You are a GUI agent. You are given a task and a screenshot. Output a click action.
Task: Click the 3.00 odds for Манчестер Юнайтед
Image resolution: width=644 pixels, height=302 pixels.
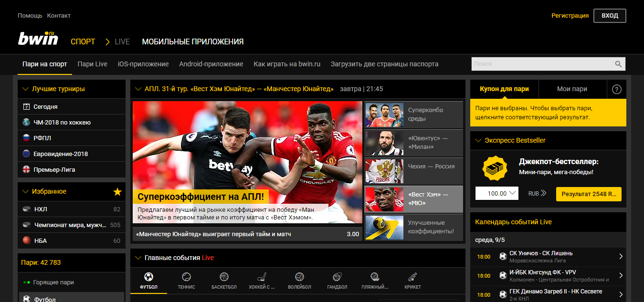[x=353, y=234]
